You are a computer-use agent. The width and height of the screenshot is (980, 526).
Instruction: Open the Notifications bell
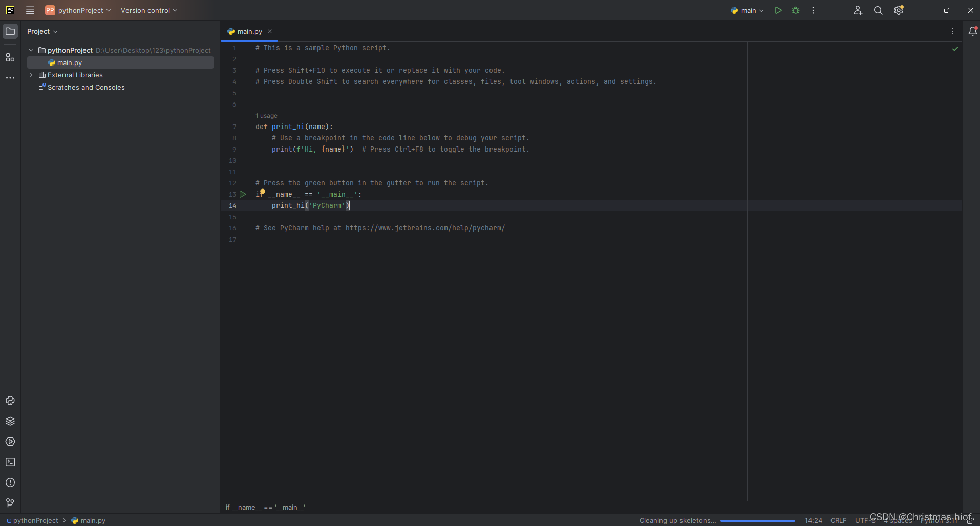click(973, 31)
